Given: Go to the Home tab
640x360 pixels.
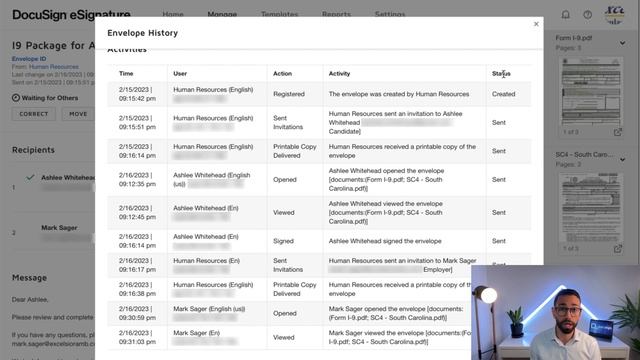Looking at the screenshot, I should (173, 14).
